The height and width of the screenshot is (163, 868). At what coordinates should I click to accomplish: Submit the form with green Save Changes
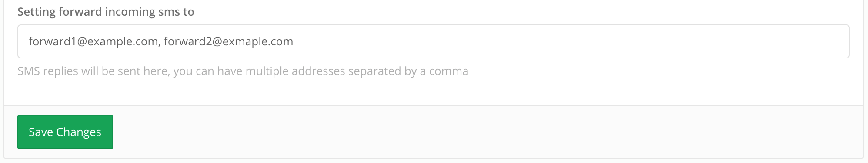pyautogui.click(x=65, y=132)
